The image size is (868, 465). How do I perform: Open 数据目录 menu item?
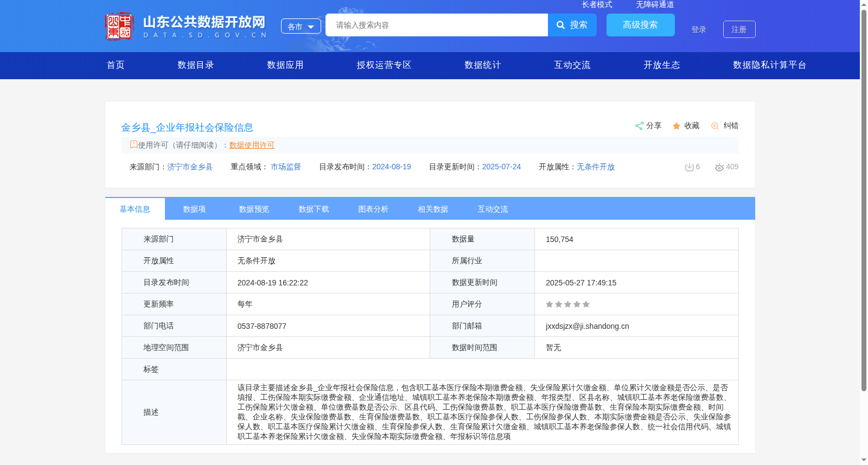[196, 65]
